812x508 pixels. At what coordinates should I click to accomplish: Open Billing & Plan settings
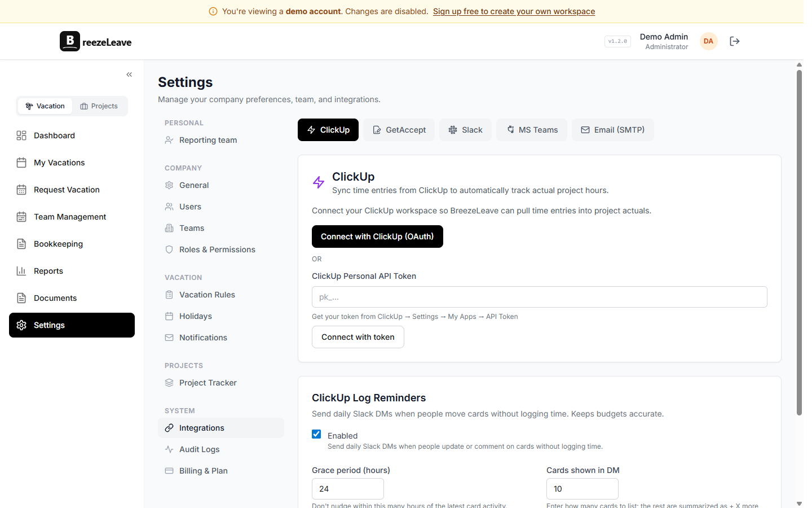click(221, 471)
